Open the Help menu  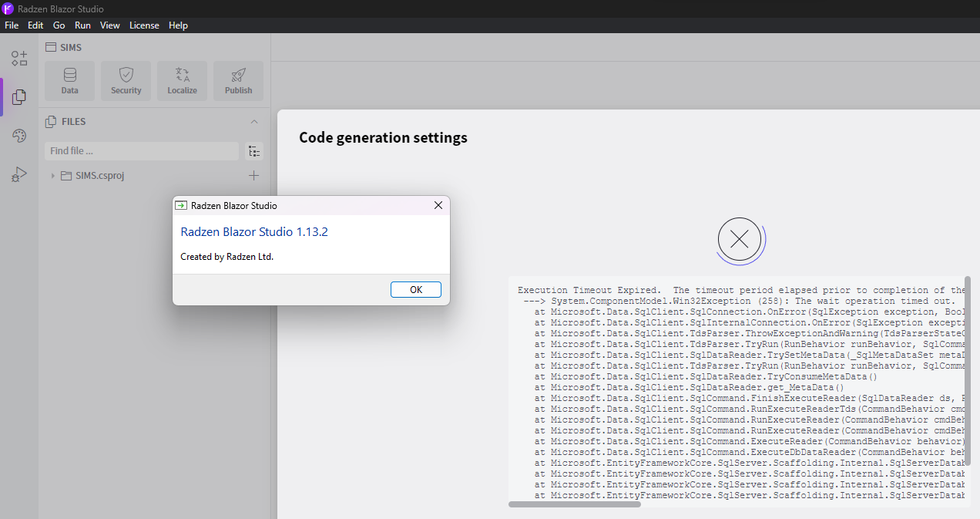178,25
